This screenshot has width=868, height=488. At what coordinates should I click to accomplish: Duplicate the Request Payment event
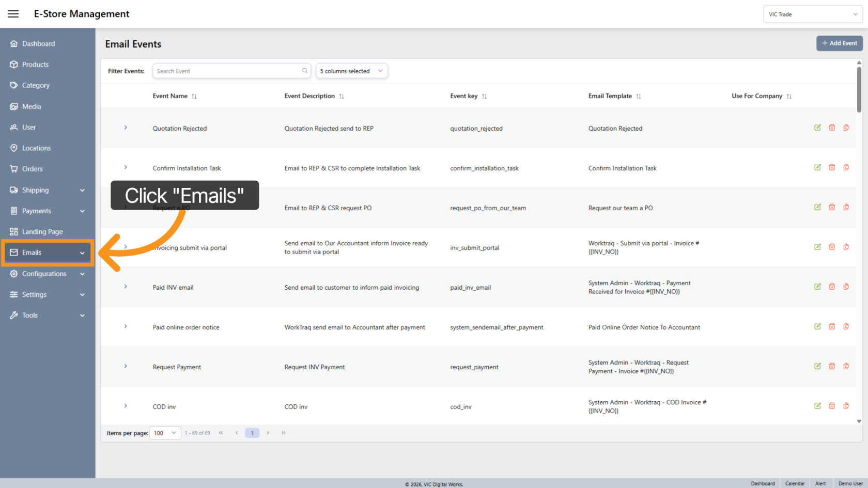tap(846, 366)
